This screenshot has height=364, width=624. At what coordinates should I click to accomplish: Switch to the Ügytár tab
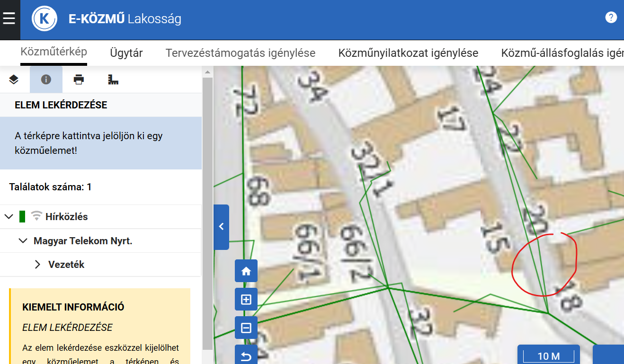pos(126,53)
